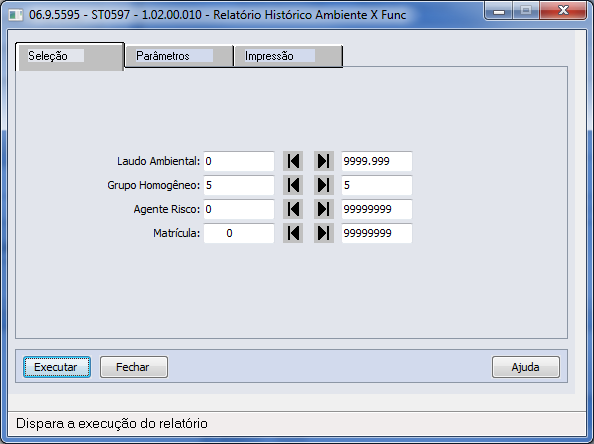The image size is (594, 444).
Task: Click the Executar button
Action: pos(57,367)
